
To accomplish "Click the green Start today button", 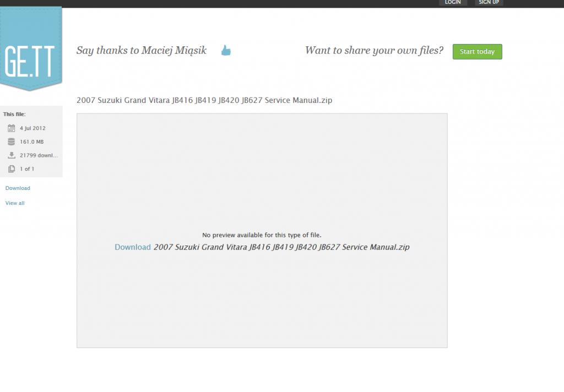I will point(478,52).
